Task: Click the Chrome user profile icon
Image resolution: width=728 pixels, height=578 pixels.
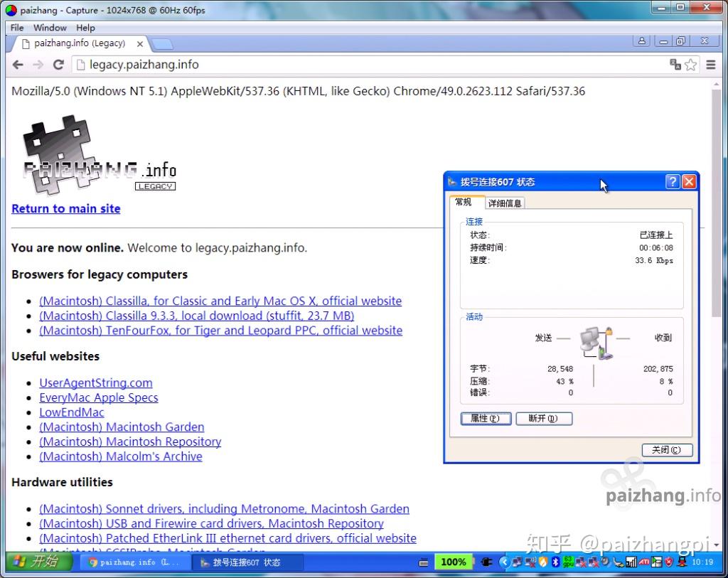Action: click(x=642, y=41)
